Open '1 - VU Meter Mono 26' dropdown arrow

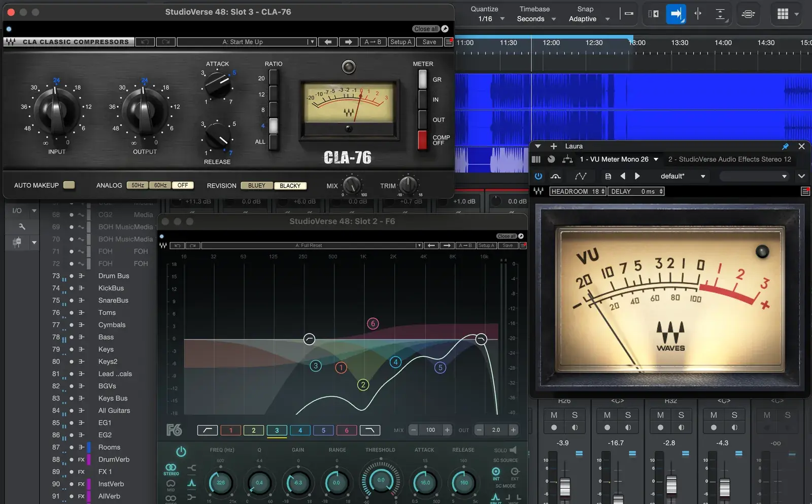656,159
